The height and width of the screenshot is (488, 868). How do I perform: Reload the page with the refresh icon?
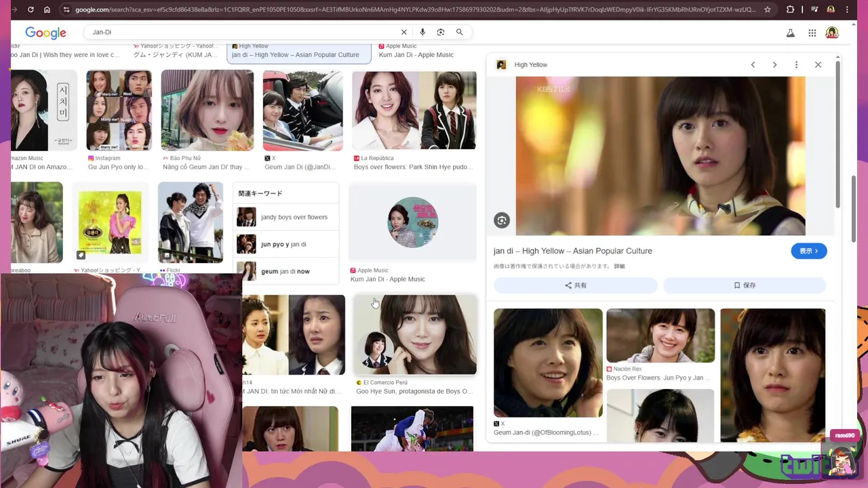(31, 9)
